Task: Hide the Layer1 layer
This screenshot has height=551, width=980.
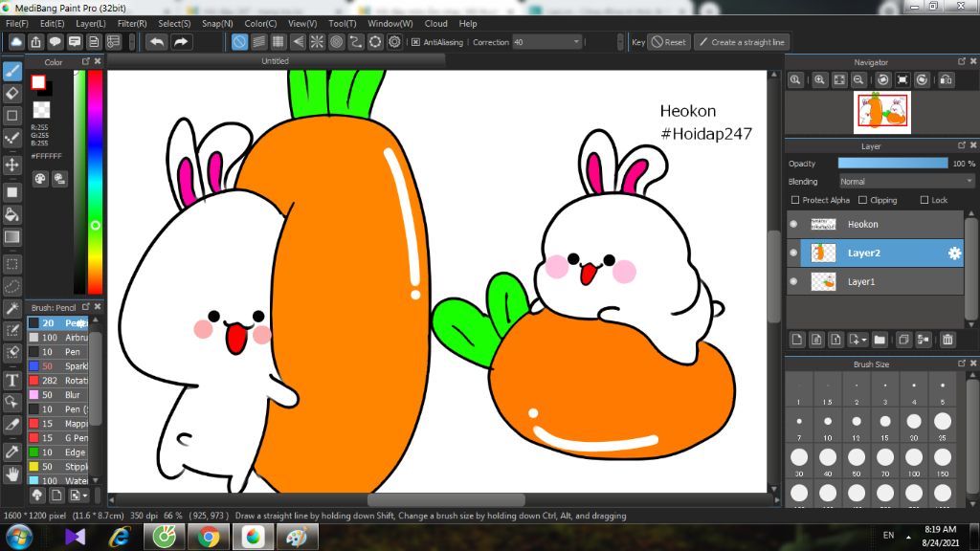Action: (x=793, y=282)
